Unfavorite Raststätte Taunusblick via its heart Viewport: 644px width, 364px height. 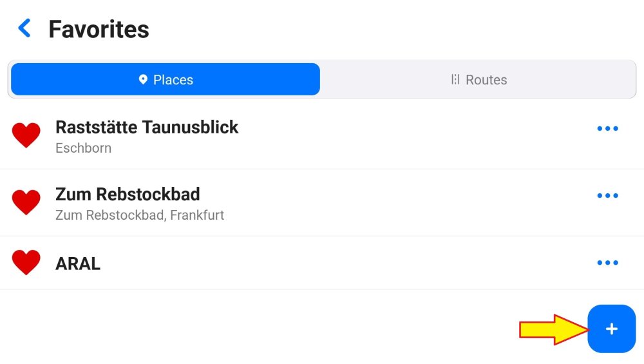click(x=26, y=135)
